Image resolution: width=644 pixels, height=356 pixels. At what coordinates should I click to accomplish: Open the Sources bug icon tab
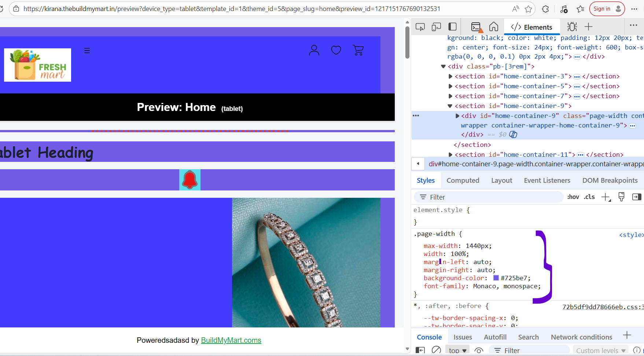(x=572, y=27)
